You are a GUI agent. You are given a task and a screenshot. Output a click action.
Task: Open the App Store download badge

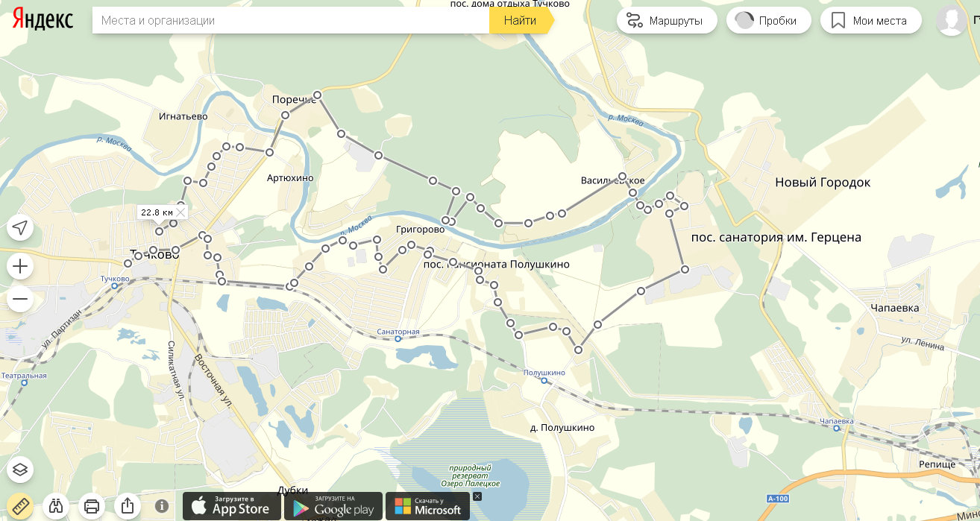click(x=232, y=506)
